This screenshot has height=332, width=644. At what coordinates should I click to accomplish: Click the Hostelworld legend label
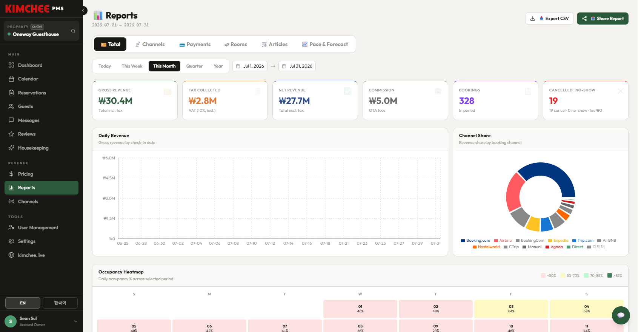click(x=489, y=247)
